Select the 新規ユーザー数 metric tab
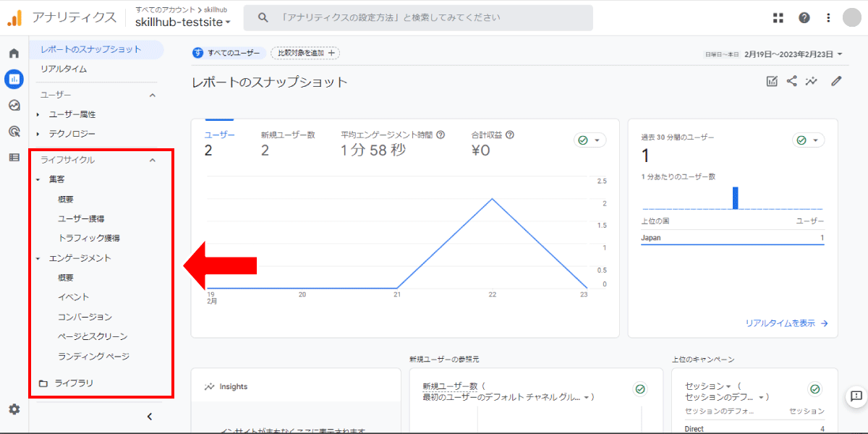The width and height of the screenshot is (868, 434). click(x=288, y=143)
